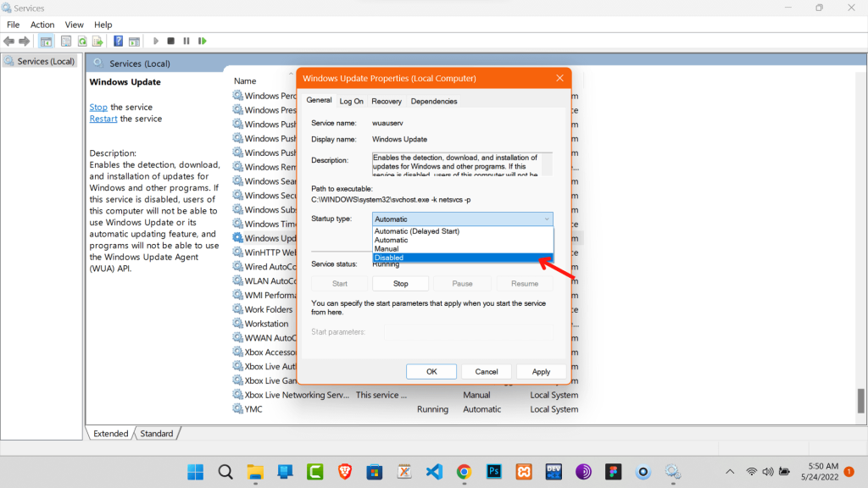Image resolution: width=868 pixels, height=488 pixels.
Task: Select Services (Local) in left tree
Action: (x=40, y=61)
